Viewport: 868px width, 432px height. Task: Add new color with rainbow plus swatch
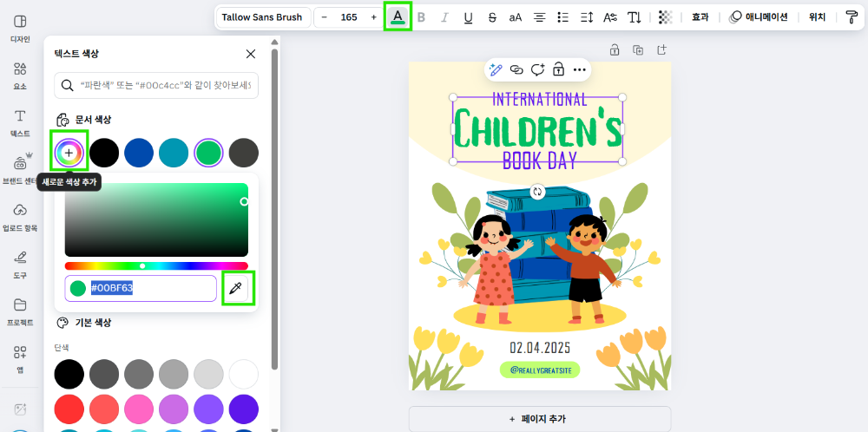pos(69,152)
